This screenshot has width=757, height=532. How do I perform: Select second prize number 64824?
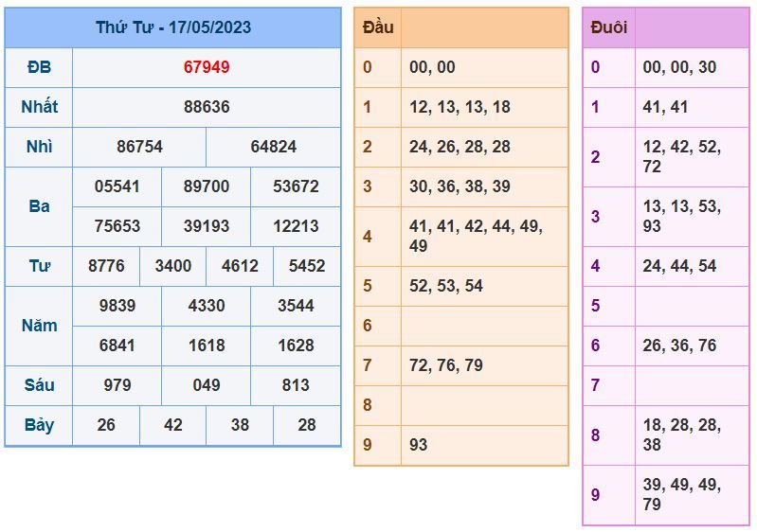point(273,147)
